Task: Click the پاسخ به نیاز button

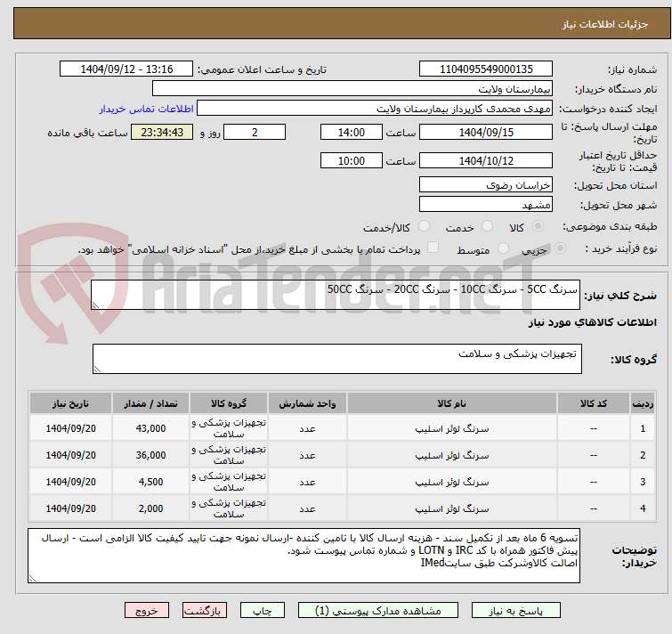Action: tap(516, 611)
